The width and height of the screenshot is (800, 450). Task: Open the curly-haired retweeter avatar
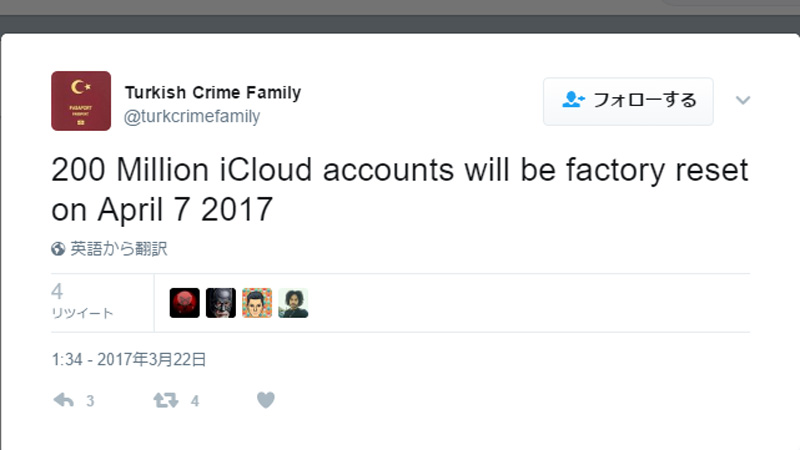click(293, 303)
